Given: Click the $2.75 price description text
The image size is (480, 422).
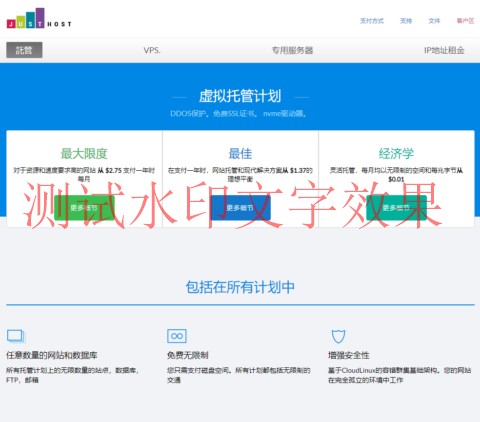Looking at the screenshot, I should point(84,175).
